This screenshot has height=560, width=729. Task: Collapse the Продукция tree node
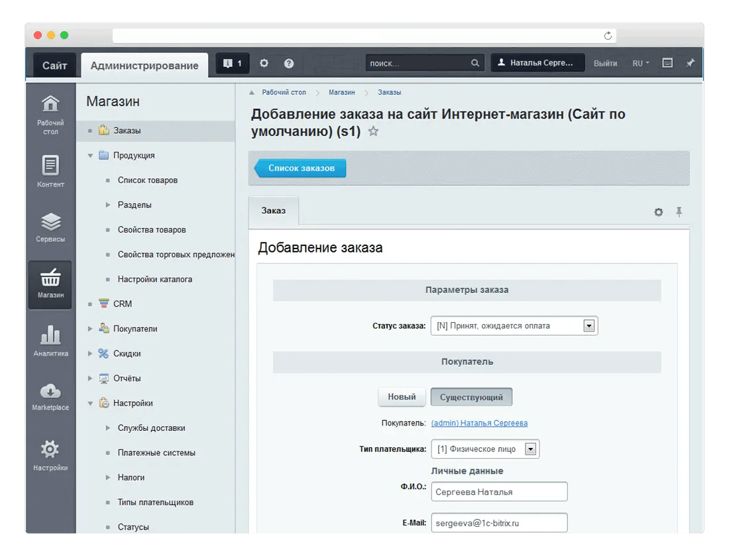point(90,156)
